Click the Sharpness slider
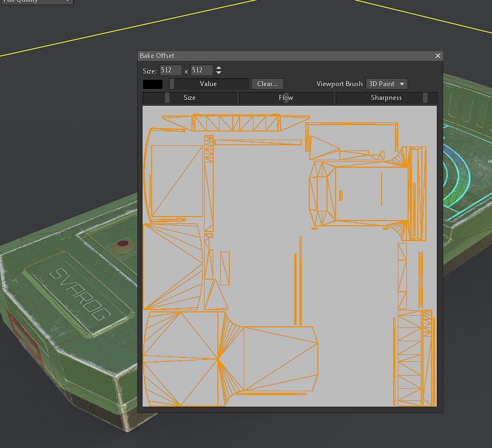The image size is (492, 448). 386,98
